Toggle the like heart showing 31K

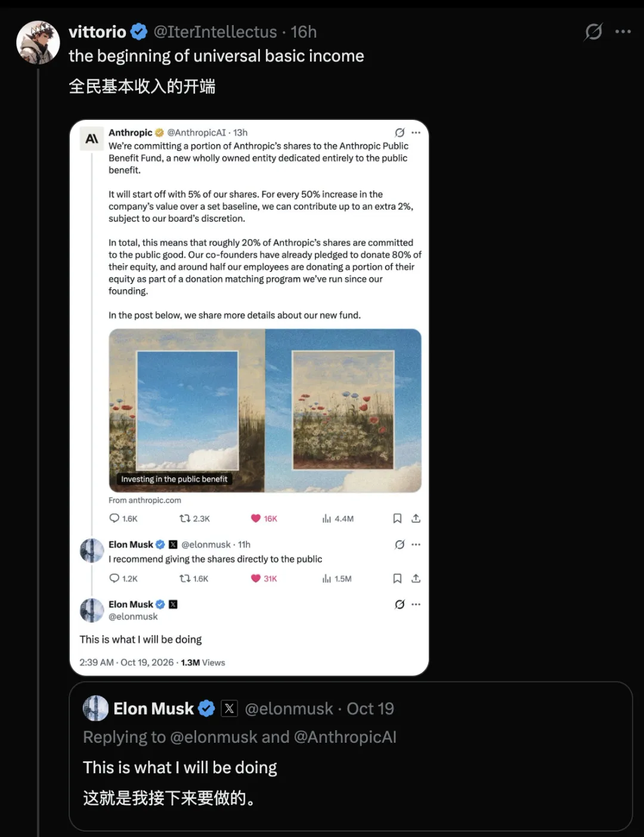click(256, 578)
